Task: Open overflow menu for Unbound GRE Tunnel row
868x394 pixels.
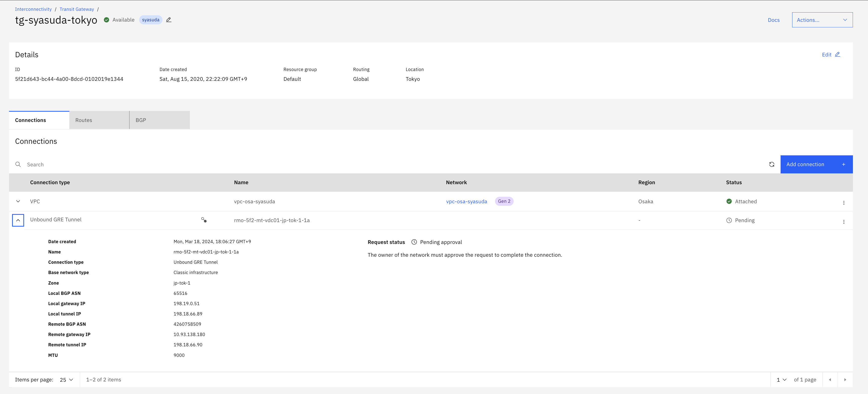Action: [843, 222]
